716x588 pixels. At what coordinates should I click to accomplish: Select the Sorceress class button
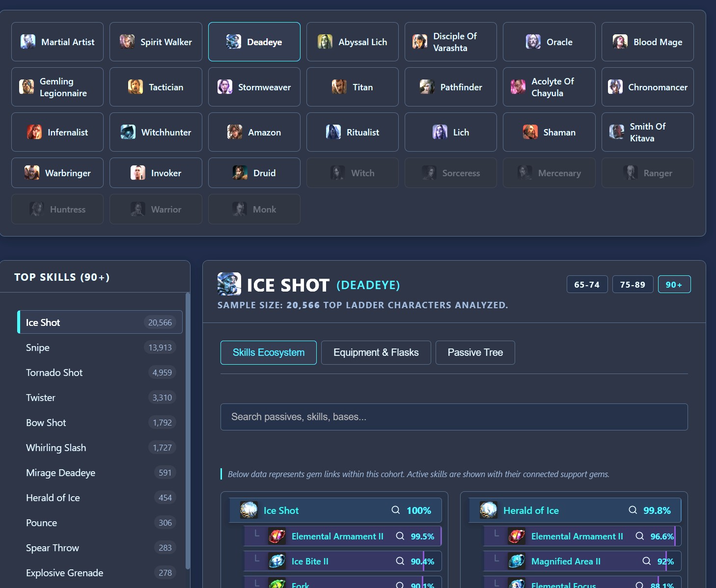point(451,173)
